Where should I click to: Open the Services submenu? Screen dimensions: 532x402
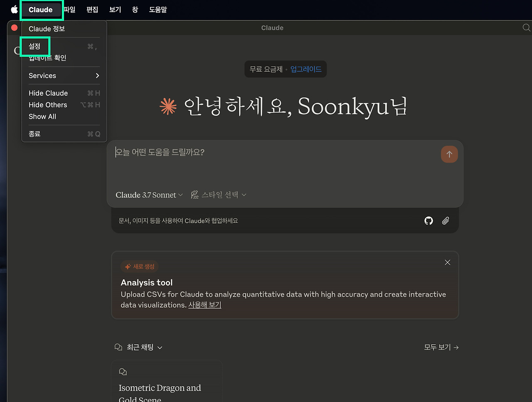coord(64,76)
